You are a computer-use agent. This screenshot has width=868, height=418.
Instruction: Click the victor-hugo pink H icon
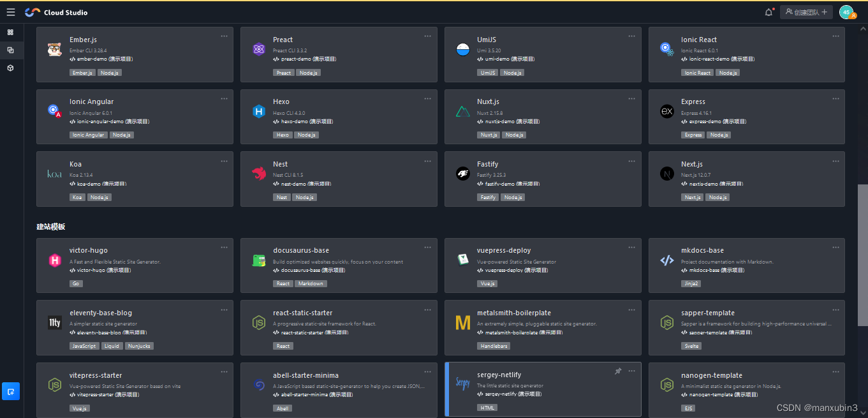tap(54, 260)
